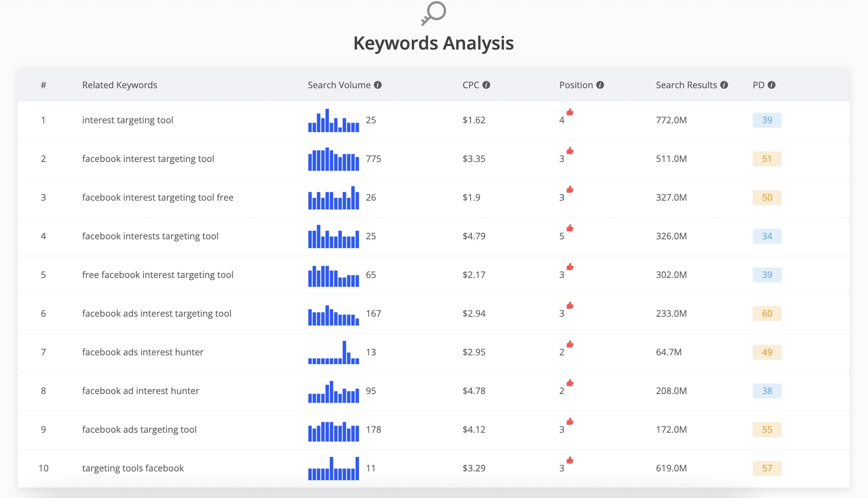This screenshot has width=868, height=498.
Task: Click PD badge 60 for ads interest targeting
Action: pyautogui.click(x=767, y=313)
